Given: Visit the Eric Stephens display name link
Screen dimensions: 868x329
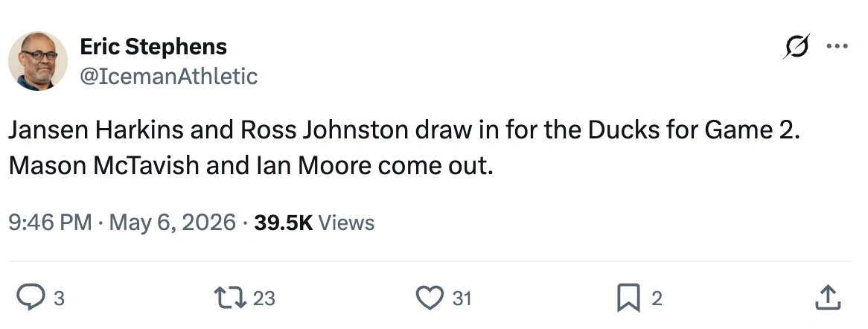Looking at the screenshot, I should (153, 47).
